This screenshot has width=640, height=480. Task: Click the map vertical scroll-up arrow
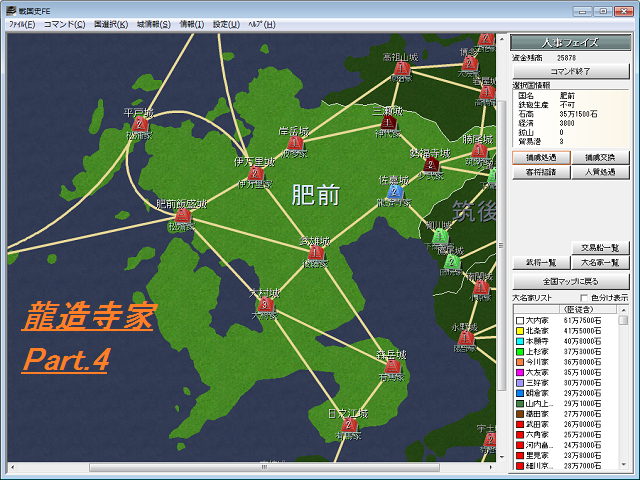(501, 39)
